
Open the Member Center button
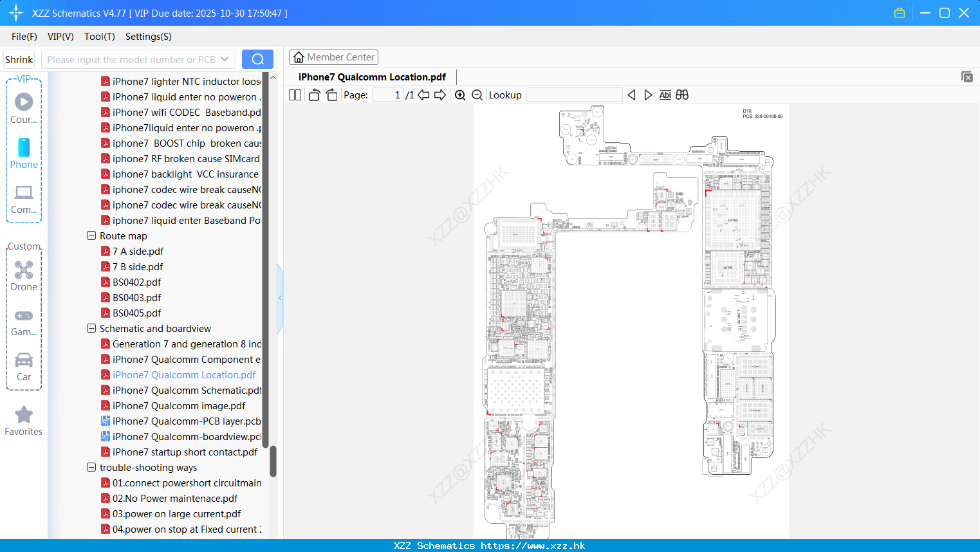pos(333,57)
